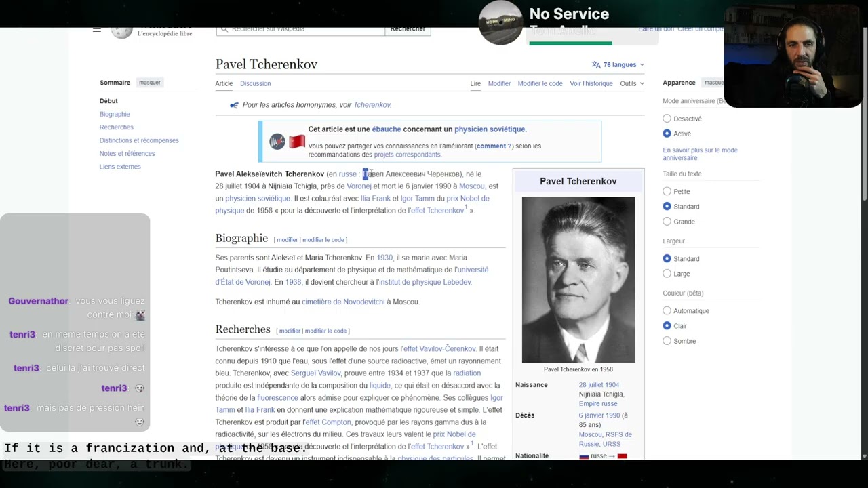Click the Rechercher search button
Viewport: 868px width, 488px height.
(408, 30)
